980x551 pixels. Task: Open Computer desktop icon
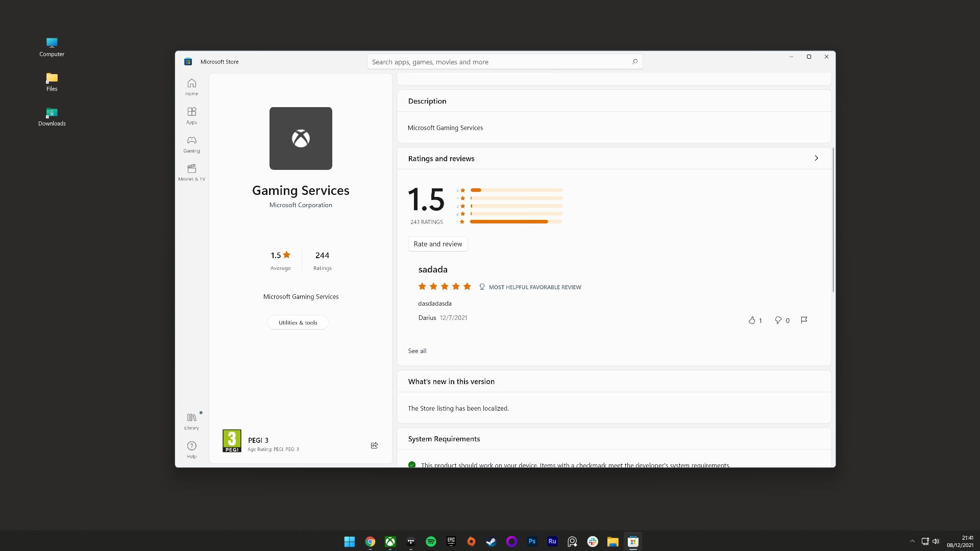(52, 47)
